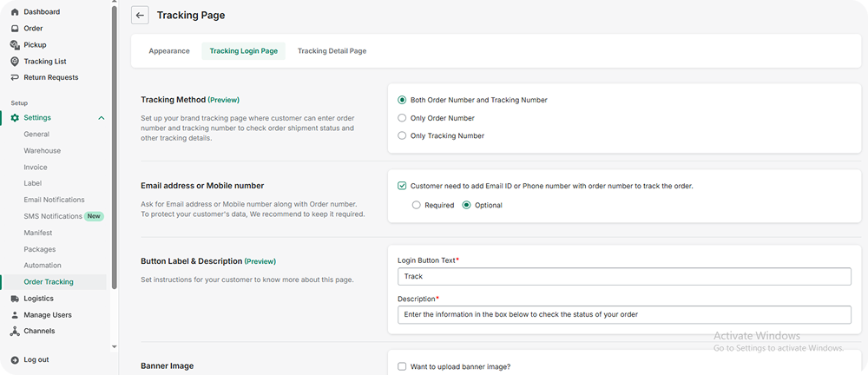Click the Tracking List pin icon

[x=15, y=62]
